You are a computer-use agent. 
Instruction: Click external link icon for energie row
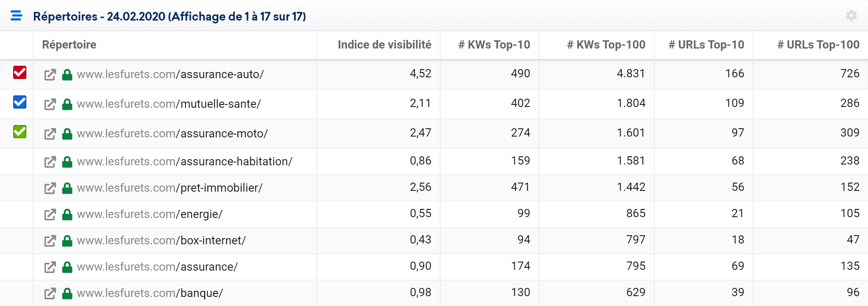[50, 215]
